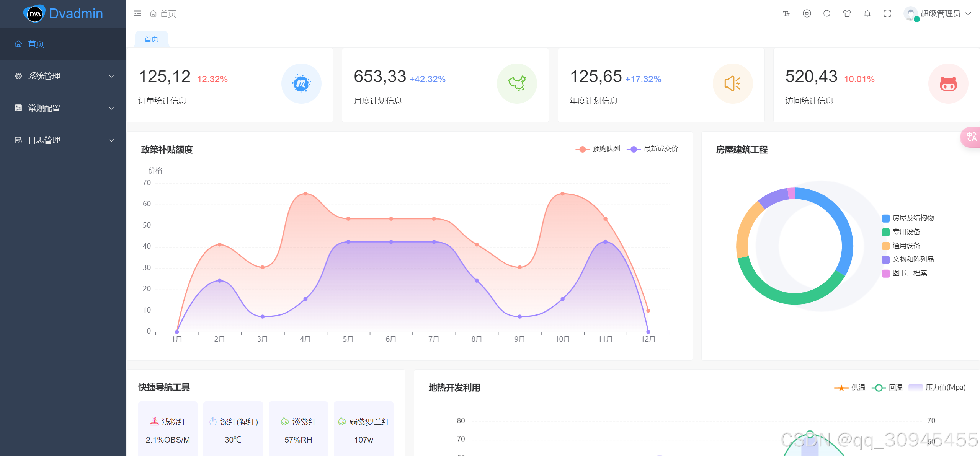Image resolution: width=980 pixels, height=456 pixels.
Task: Open the 超级管理员 user dropdown
Action: tap(940, 14)
